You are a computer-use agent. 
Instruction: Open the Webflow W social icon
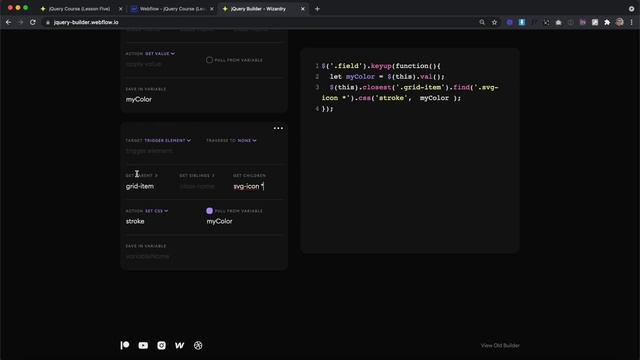click(x=180, y=345)
